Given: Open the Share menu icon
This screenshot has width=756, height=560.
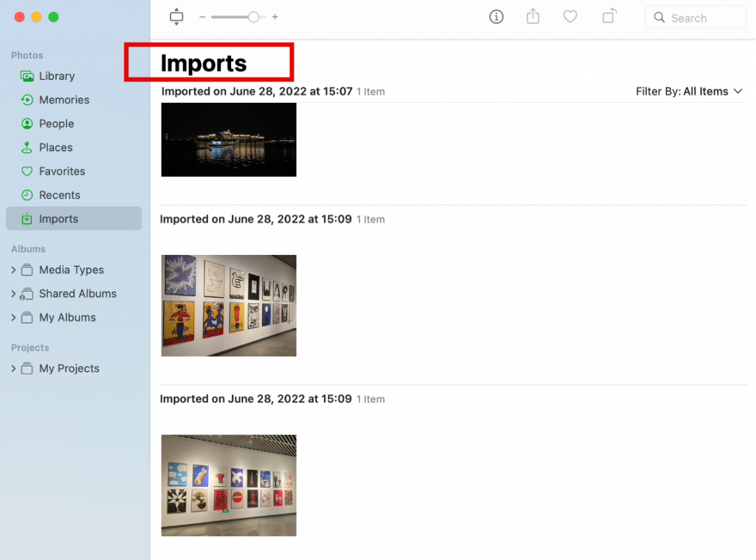Looking at the screenshot, I should coord(533,17).
